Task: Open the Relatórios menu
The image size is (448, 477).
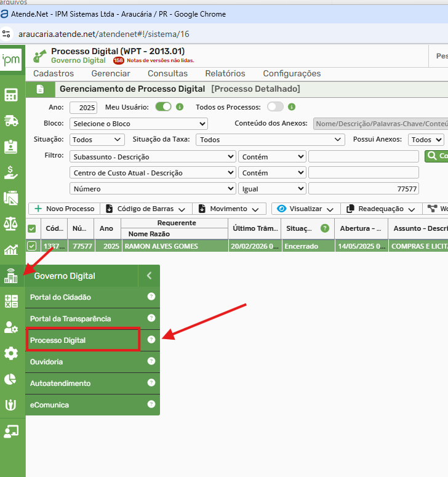Action: coord(225,73)
